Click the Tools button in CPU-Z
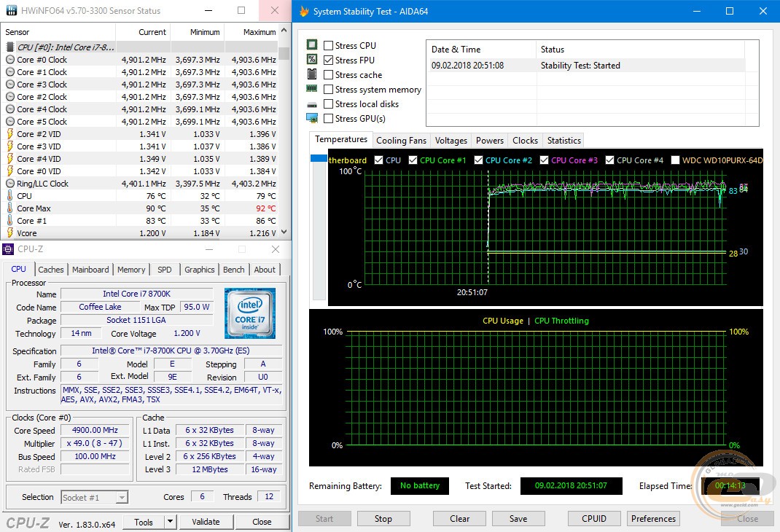 point(144,522)
